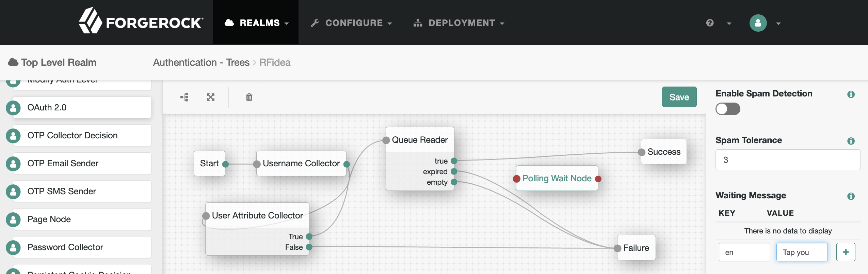868x274 pixels.
Task: Show info for Spam Tolerance
Action: click(x=851, y=141)
